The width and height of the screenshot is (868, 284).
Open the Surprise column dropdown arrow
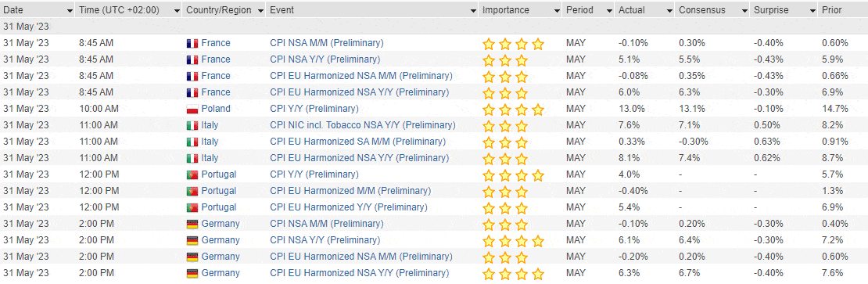[x=812, y=10]
